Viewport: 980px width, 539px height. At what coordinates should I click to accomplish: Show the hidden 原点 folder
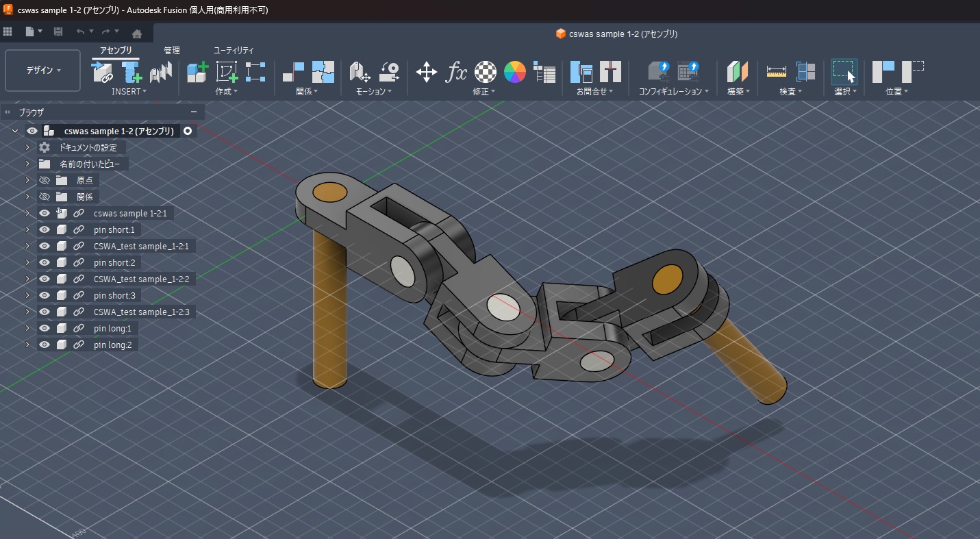tap(45, 180)
